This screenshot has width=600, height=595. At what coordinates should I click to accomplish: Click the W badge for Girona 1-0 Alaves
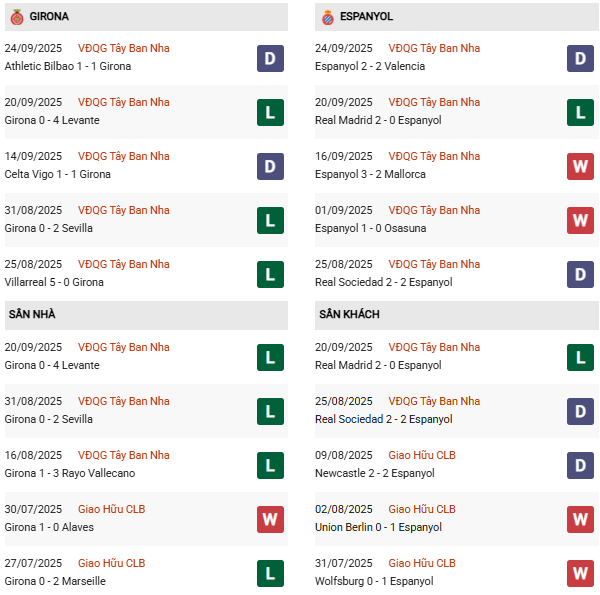click(271, 519)
